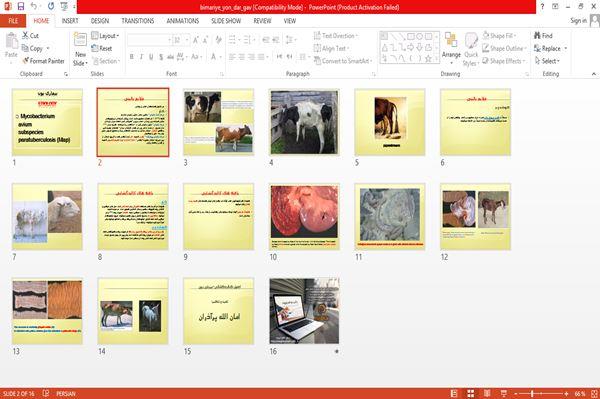
Task: Reset the slide with the Reset button
Action: 102,48
